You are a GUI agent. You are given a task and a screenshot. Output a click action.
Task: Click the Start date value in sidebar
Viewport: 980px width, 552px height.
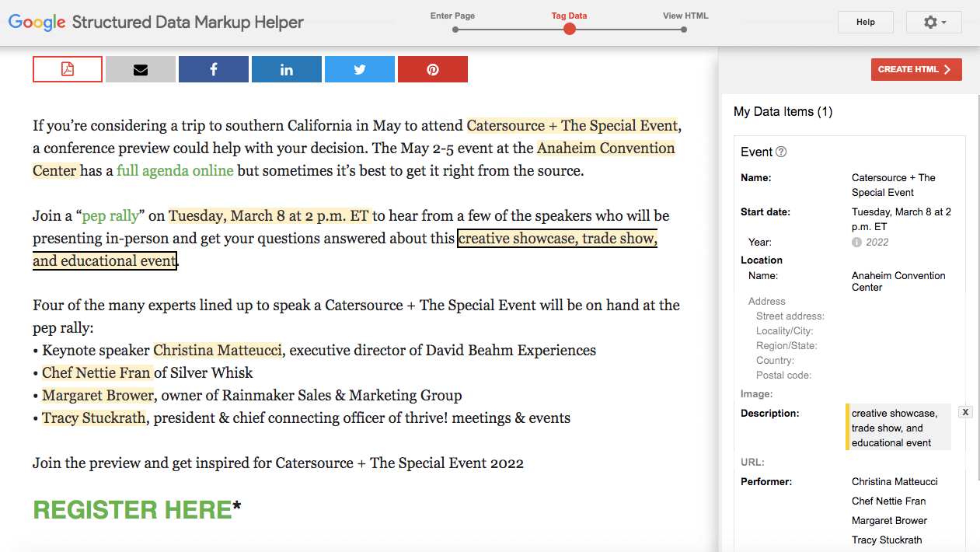(902, 219)
